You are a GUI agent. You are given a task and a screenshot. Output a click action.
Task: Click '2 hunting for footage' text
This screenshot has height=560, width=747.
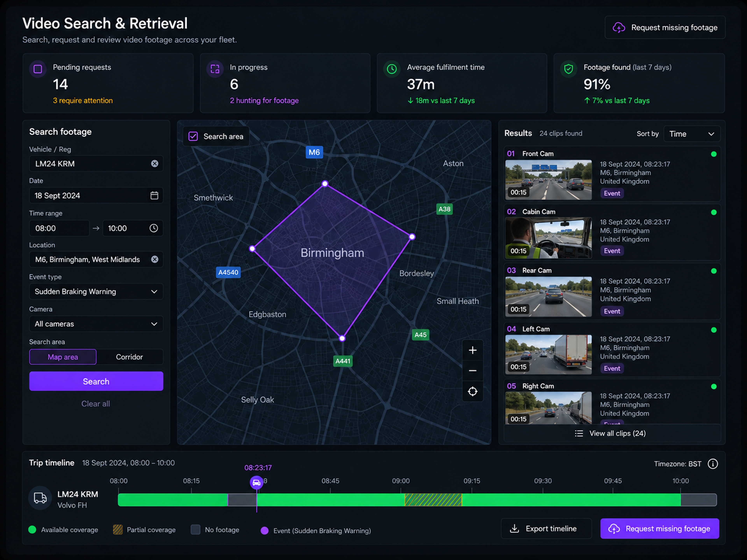pyautogui.click(x=264, y=101)
